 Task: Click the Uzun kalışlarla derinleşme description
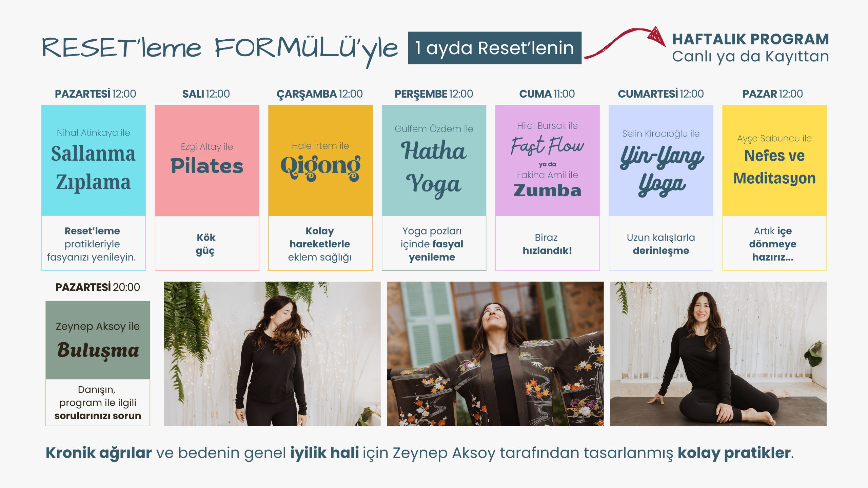click(661, 243)
